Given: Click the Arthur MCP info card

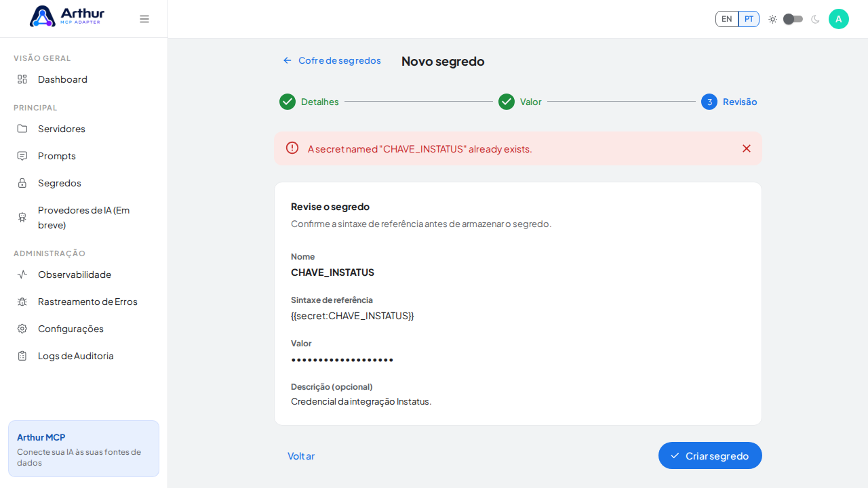Looking at the screenshot, I should tap(83, 449).
